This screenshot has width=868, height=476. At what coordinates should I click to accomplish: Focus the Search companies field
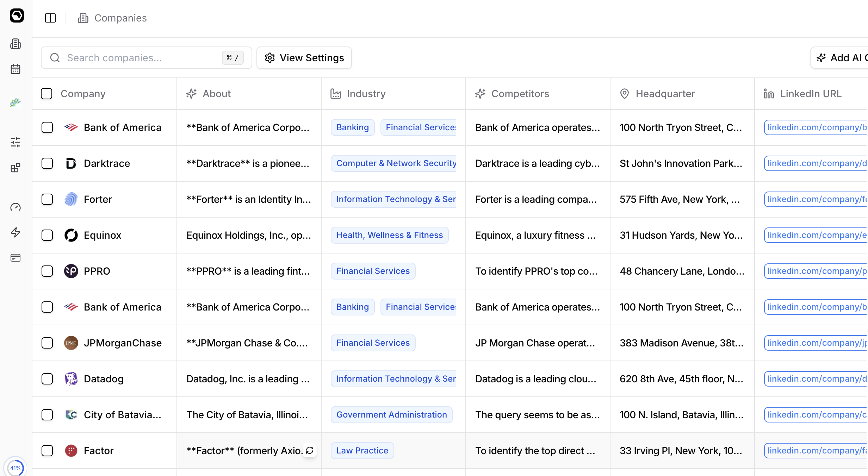click(x=141, y=58)
